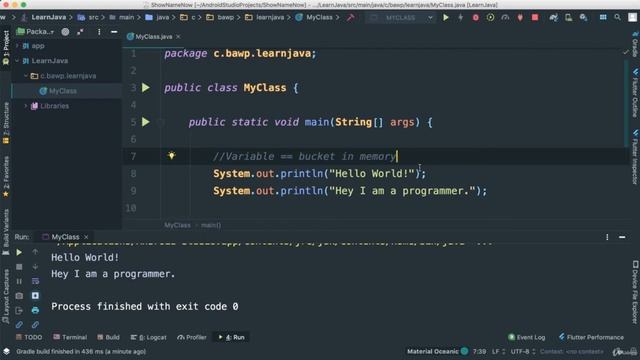
Task: Open the 1: Project tool window tab
Action: (6, 48)
